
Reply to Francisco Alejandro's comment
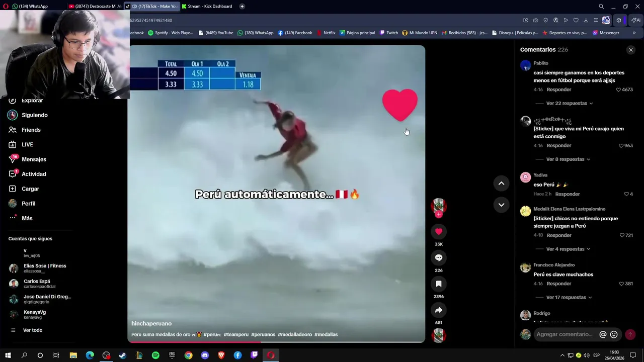(559, 284)
